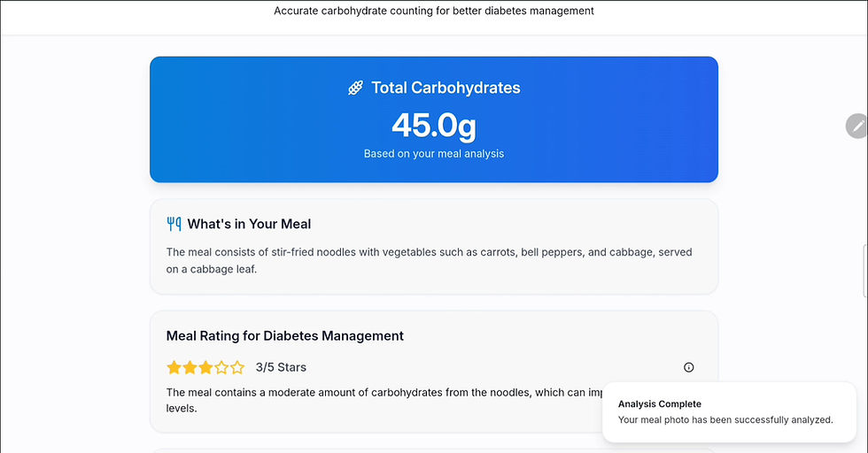This screenshot has height=453, width=868.
Task: Click the fork and knife icon
Action: pos(174,224)
